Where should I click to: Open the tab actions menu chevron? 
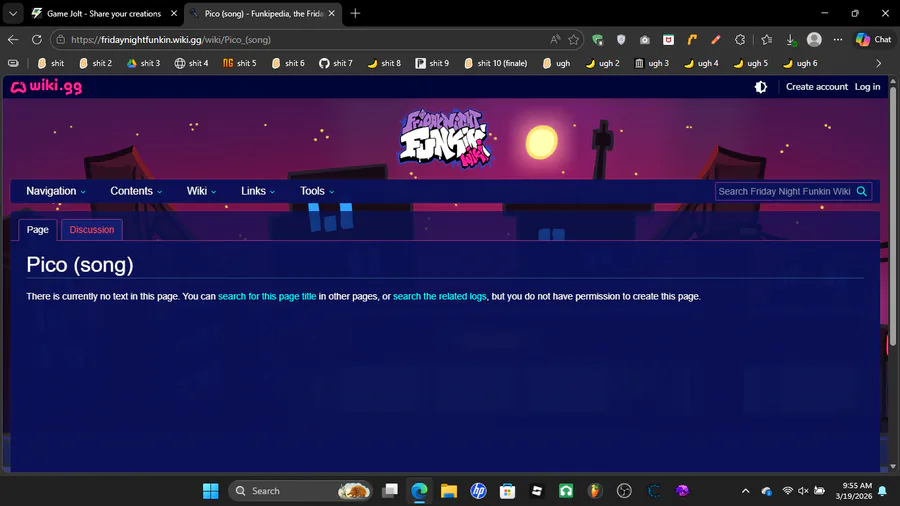pyautogui.click(x=13, y=13)
